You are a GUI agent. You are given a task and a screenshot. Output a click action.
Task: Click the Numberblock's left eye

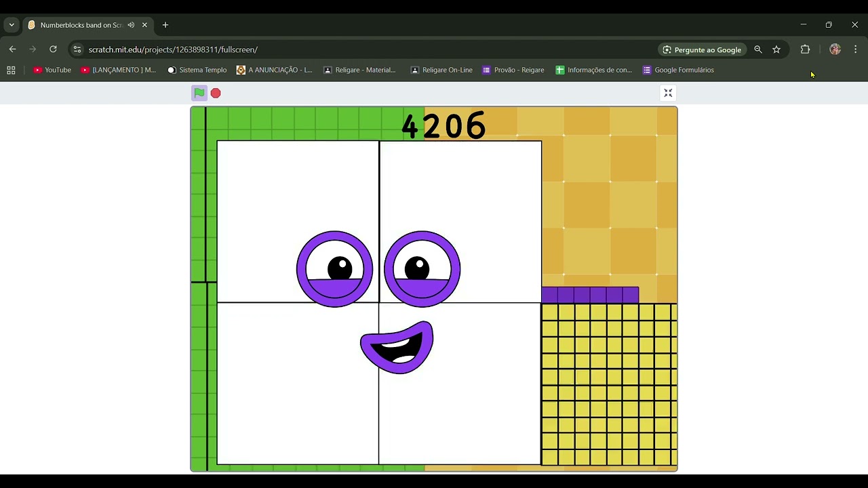click(x=334, y=269)
